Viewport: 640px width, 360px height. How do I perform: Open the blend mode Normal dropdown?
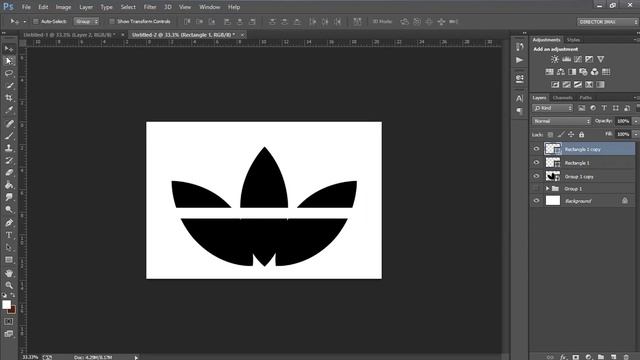(561, 121)
